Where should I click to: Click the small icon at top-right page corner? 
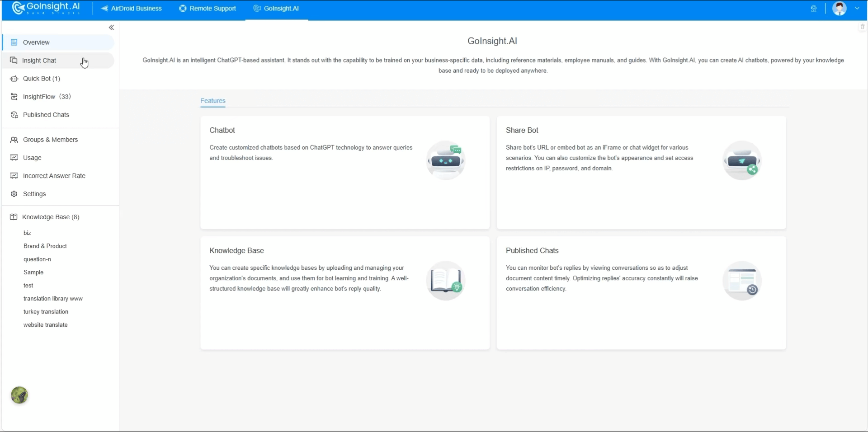tap(862, 27)
